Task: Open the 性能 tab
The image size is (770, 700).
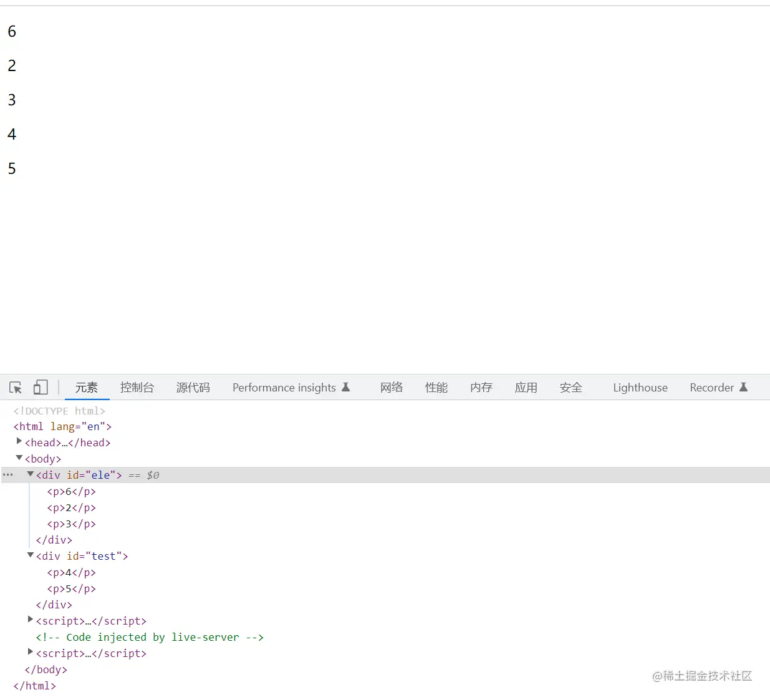Action: pos(436,388)
